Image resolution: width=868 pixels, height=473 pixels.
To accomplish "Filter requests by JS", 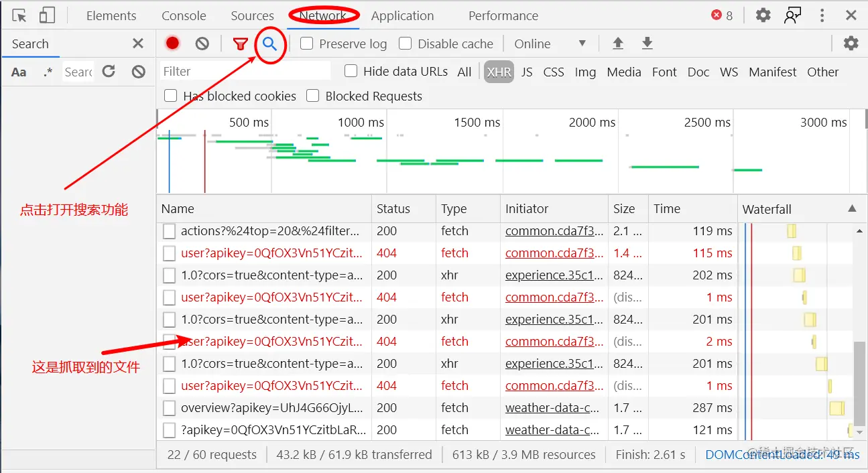I will (x=527, y=72).
